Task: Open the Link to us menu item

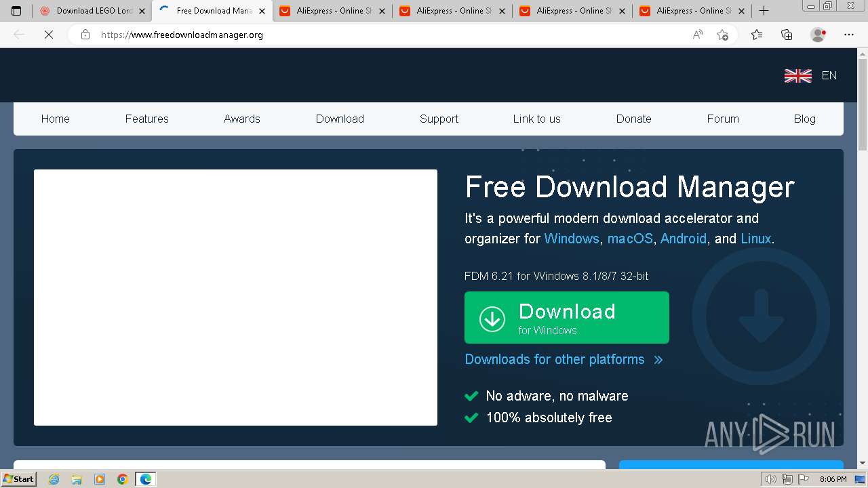Action: 536,119
